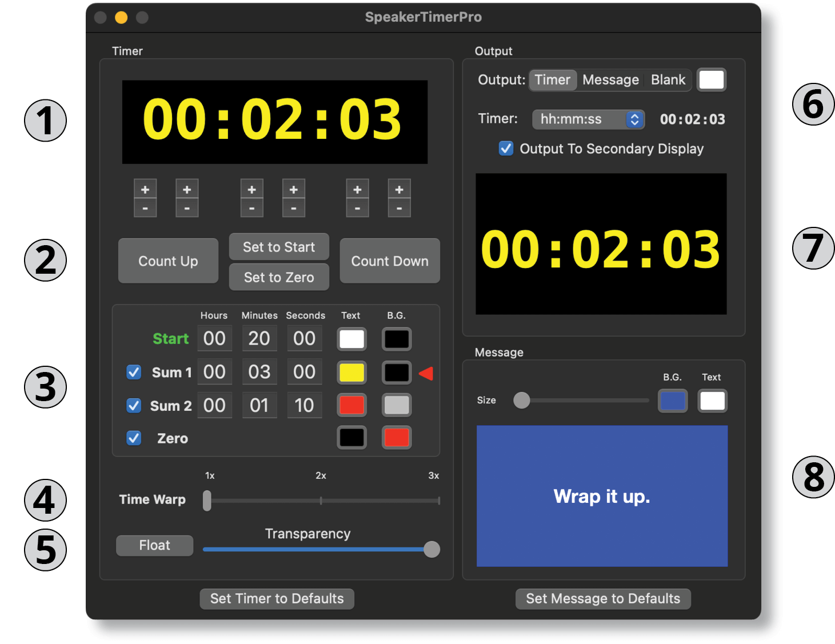Click the 2x mark on Time Warp slider
Screen dimensions: 835x644
321,500
